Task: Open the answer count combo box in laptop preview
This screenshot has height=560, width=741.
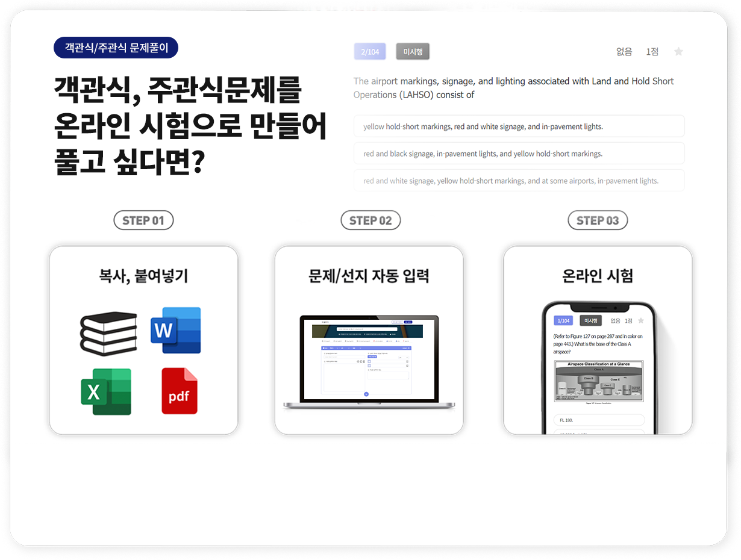Action: 403,358
